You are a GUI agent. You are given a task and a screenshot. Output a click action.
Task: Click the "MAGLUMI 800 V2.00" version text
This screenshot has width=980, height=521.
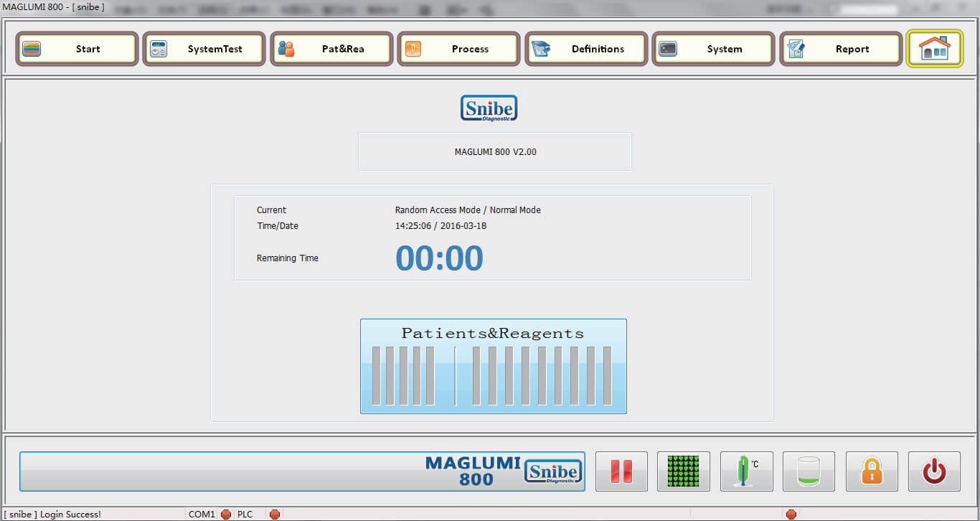tap(496, 152)
